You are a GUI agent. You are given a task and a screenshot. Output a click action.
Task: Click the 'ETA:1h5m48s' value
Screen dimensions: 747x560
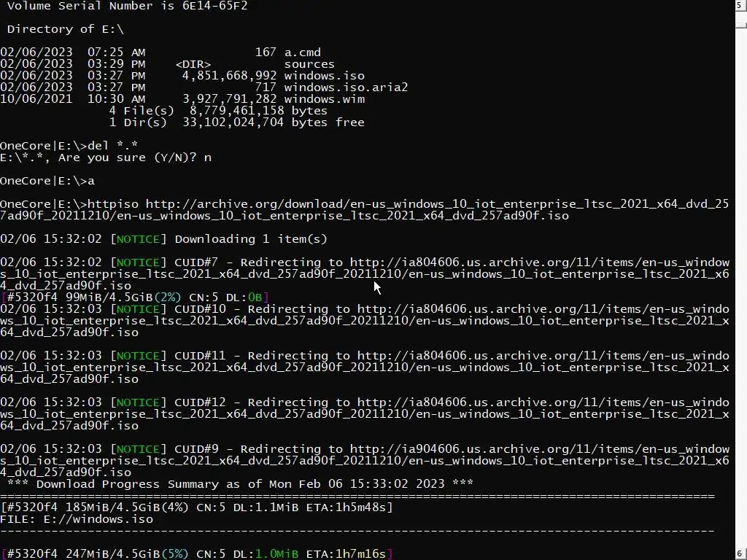[346, 507]
